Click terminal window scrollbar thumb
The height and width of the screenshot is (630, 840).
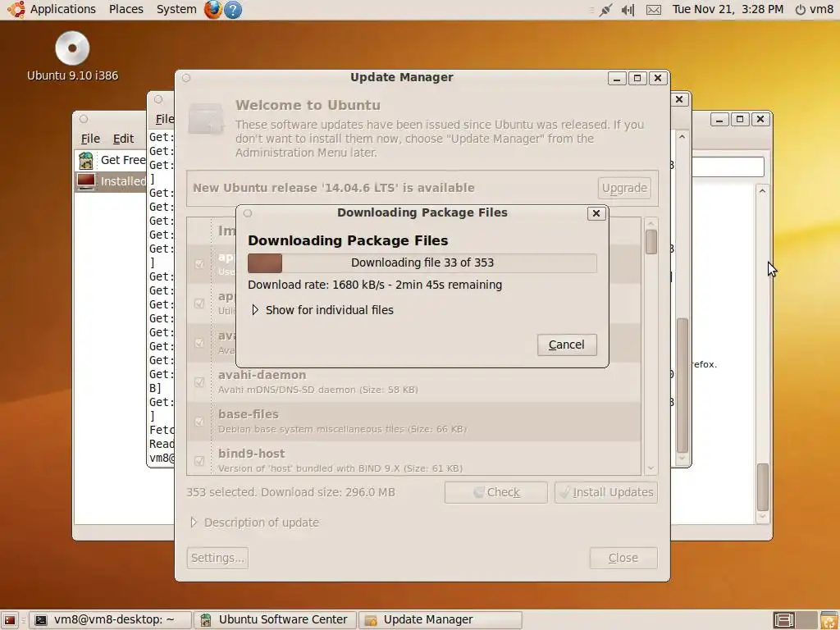(x=682, y=386)
